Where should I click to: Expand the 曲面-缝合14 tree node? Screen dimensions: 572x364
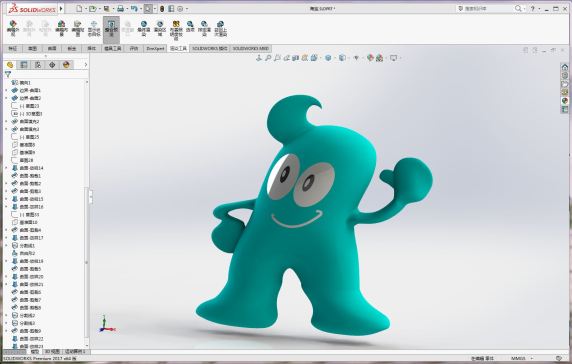tap(6, 168)
